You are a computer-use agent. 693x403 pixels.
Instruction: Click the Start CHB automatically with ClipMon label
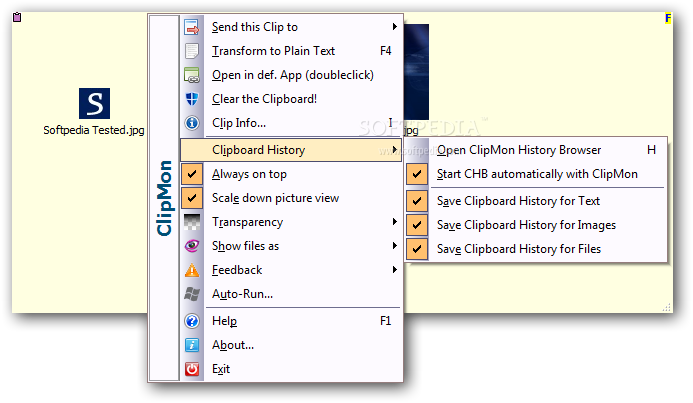pyautogui.click(x=537, y=174)
